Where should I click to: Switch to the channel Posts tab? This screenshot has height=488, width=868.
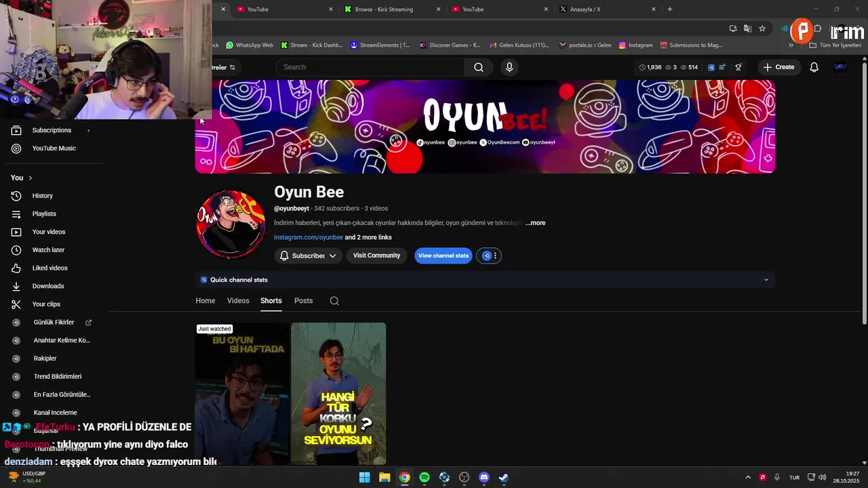(304, 301)
